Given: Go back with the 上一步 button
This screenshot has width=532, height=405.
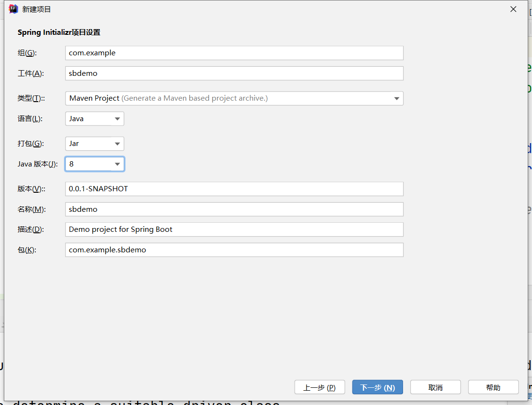Looking at the screenshot, I should (x=319, y=387).
